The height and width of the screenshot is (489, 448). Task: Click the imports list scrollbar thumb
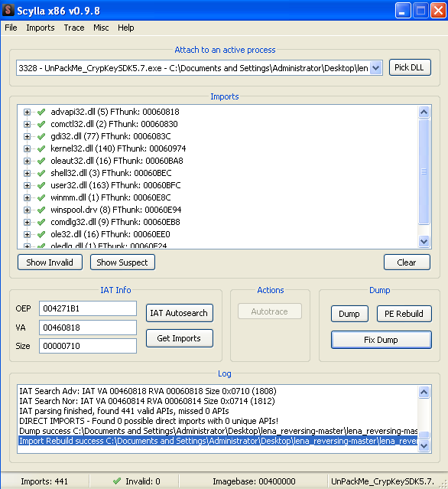(424, 171)
